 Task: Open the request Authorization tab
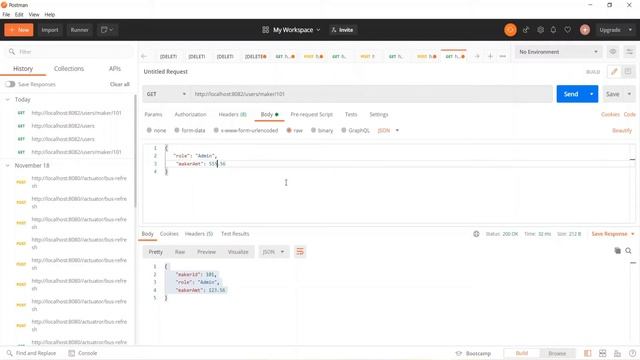(x=190, y=114)
